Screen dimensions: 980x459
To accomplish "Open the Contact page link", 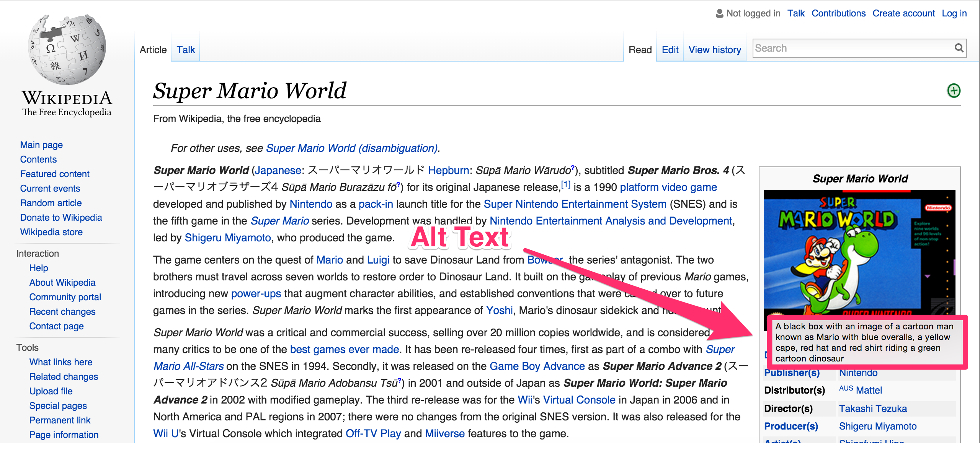I will pos(57,326).
